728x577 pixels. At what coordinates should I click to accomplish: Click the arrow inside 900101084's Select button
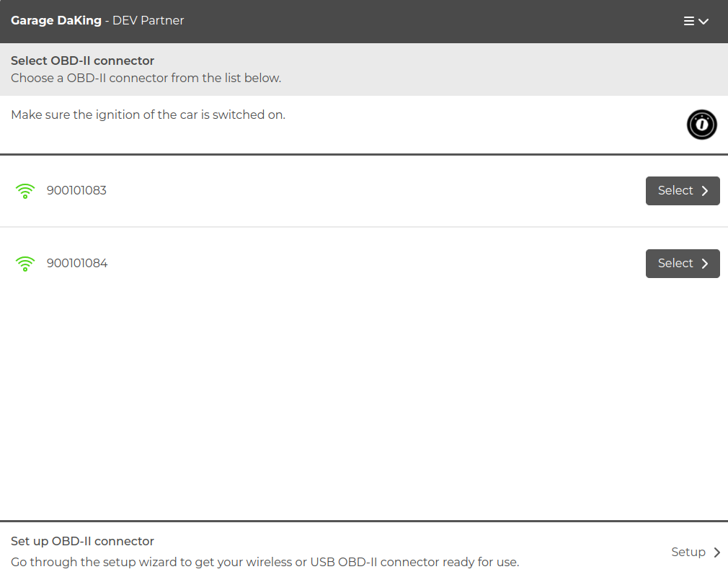pos(705,264)
